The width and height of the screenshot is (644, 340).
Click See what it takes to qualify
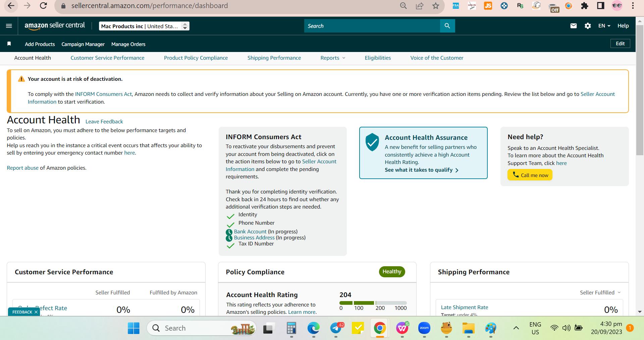pyautogui.click(x=422, y=170)
